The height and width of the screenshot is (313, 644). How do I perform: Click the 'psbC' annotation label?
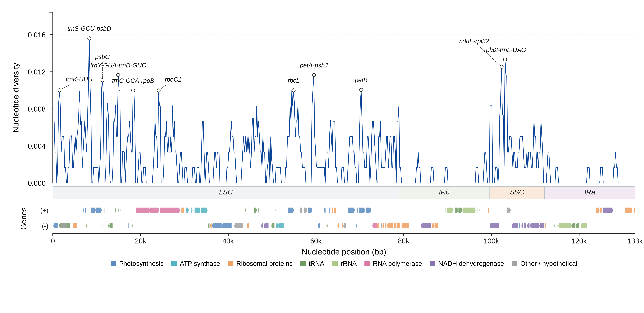(102, 57)
